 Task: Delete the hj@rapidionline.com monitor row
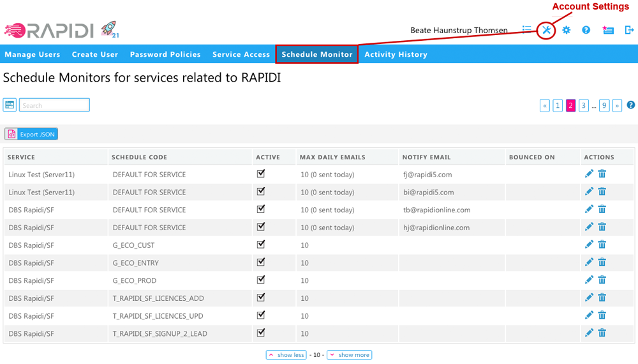[x=602, y=227]
